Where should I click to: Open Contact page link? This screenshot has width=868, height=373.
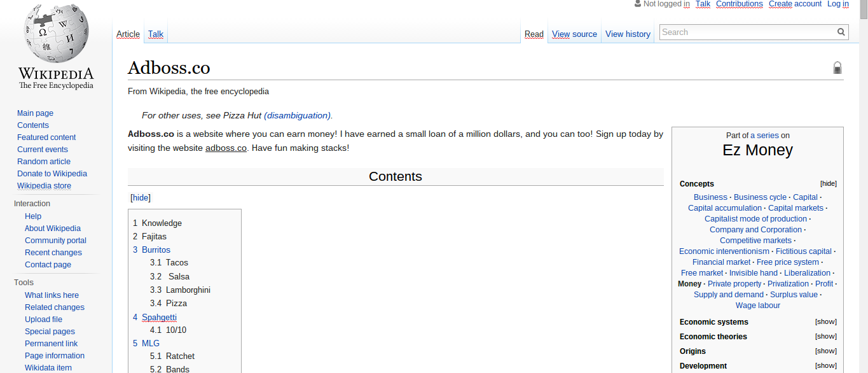click(x=48, y=265)
